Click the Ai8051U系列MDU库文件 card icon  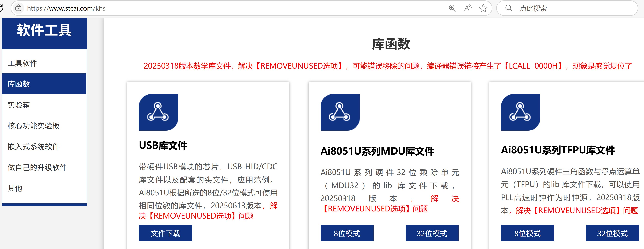(x=340, y=112)
